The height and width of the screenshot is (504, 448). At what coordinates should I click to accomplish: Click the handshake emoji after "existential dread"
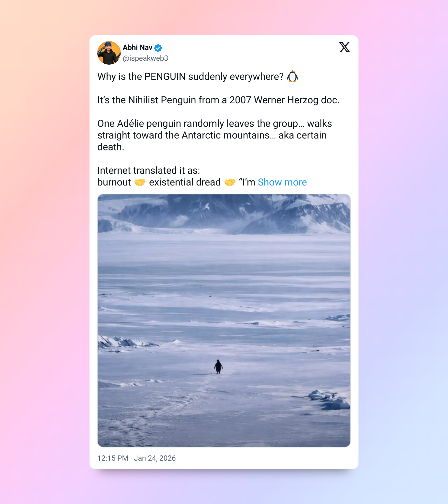tap(230, 183)
